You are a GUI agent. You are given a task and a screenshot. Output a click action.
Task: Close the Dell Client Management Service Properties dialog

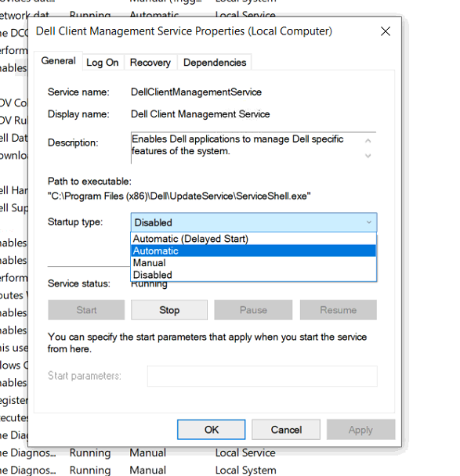click(386, 31)
